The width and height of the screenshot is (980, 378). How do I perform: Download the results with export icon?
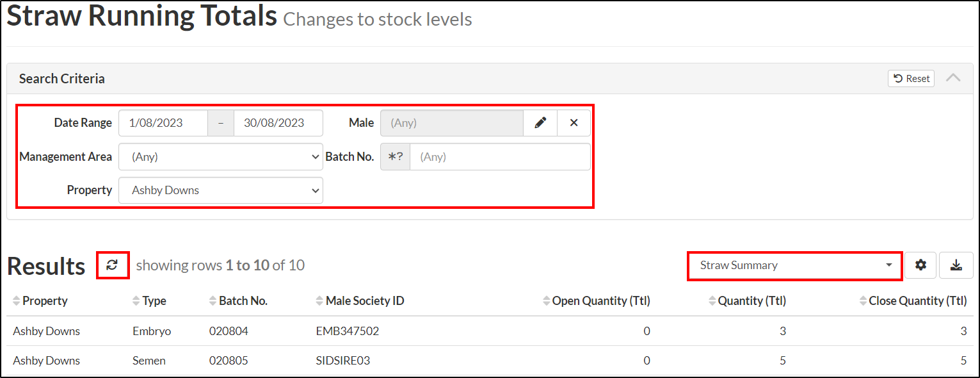[x=956, y=265]
